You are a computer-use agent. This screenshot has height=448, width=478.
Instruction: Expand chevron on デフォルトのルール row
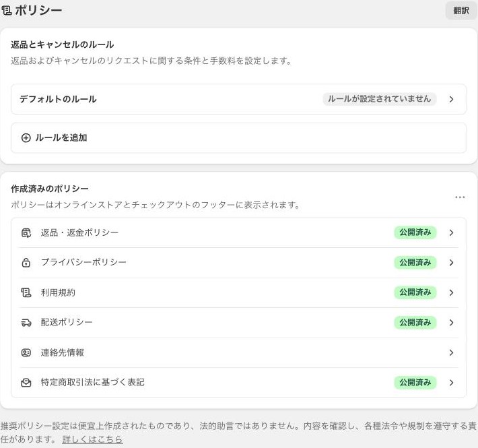452,99
